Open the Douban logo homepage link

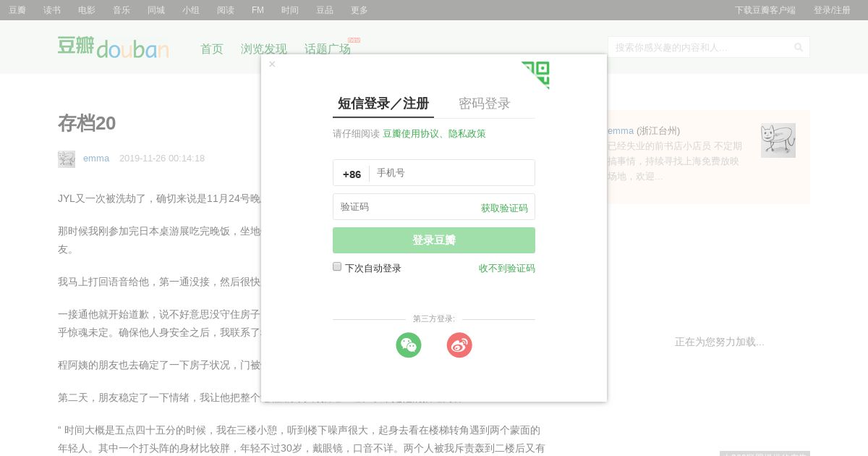pyautogui.click(x=114, y=47)
